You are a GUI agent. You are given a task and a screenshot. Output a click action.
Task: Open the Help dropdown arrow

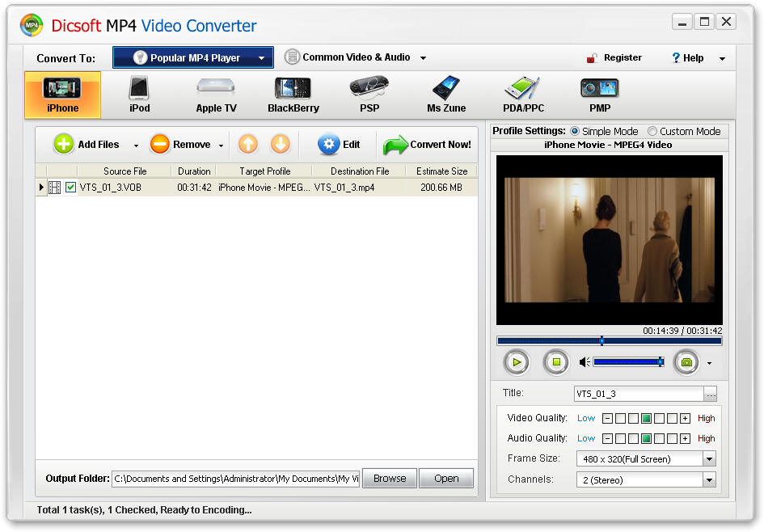coord(722,59)
